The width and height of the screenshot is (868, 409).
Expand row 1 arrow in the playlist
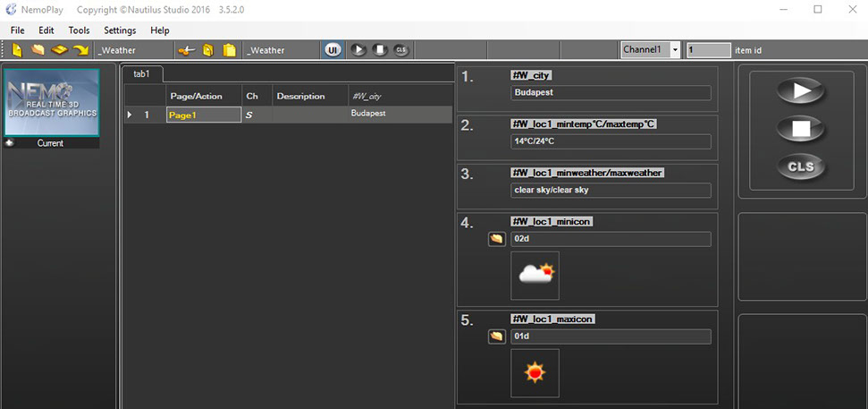point(130,115)
